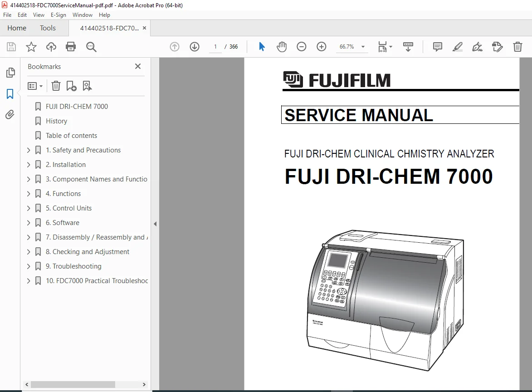Image resolution: width=532 pixels, height=392 pixels.
Task: Zoom in with plus icon
Action: [321, 46]
